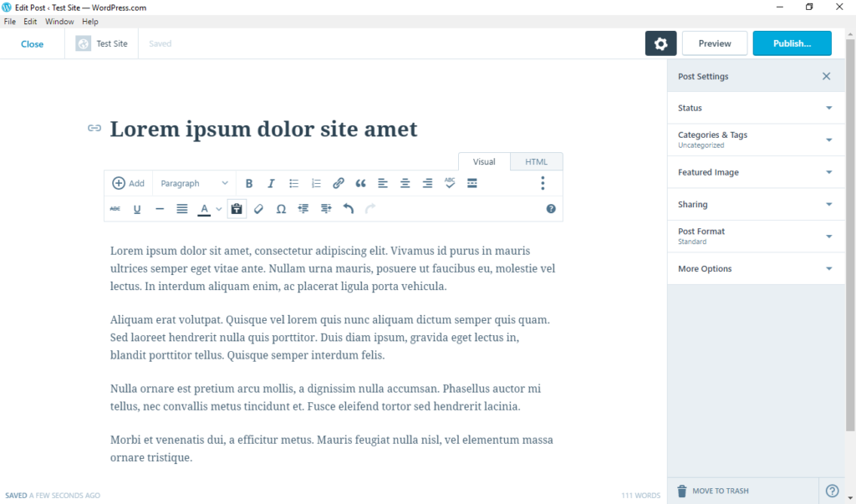This screenshot has height=504, width=856.
Task: Toggle underline formatting
Action: point(137,208)
